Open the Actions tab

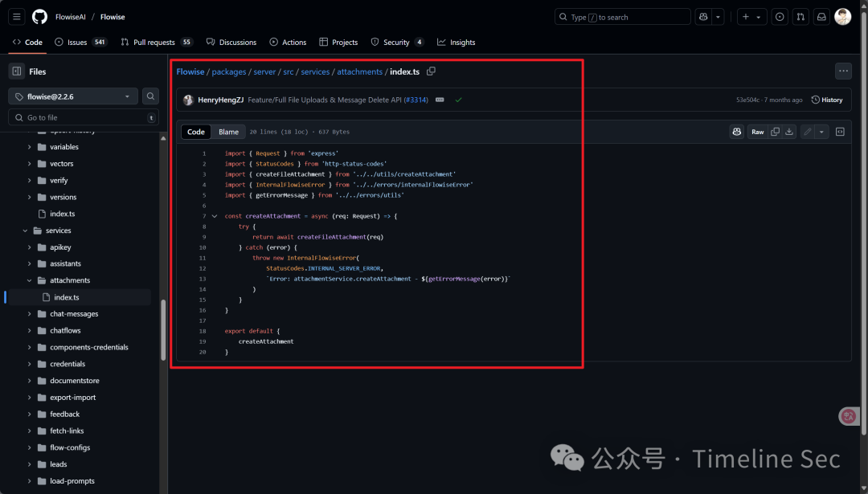(x=288, y=42)
